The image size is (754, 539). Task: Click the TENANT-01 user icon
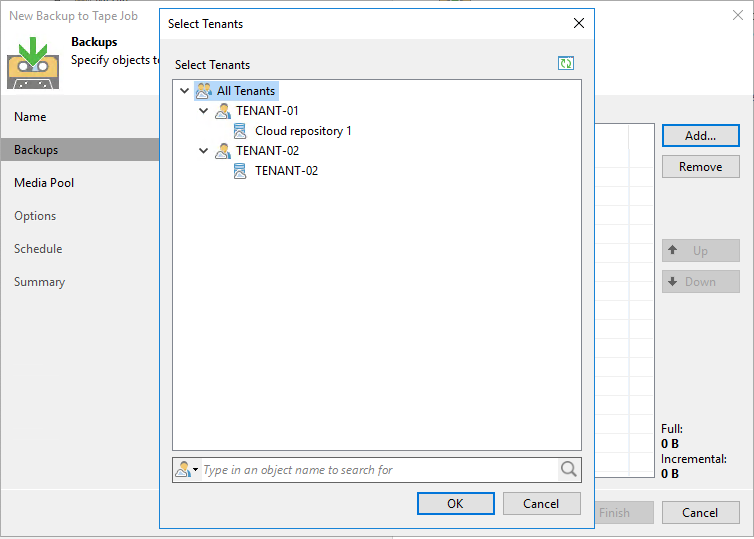point(223,111)
